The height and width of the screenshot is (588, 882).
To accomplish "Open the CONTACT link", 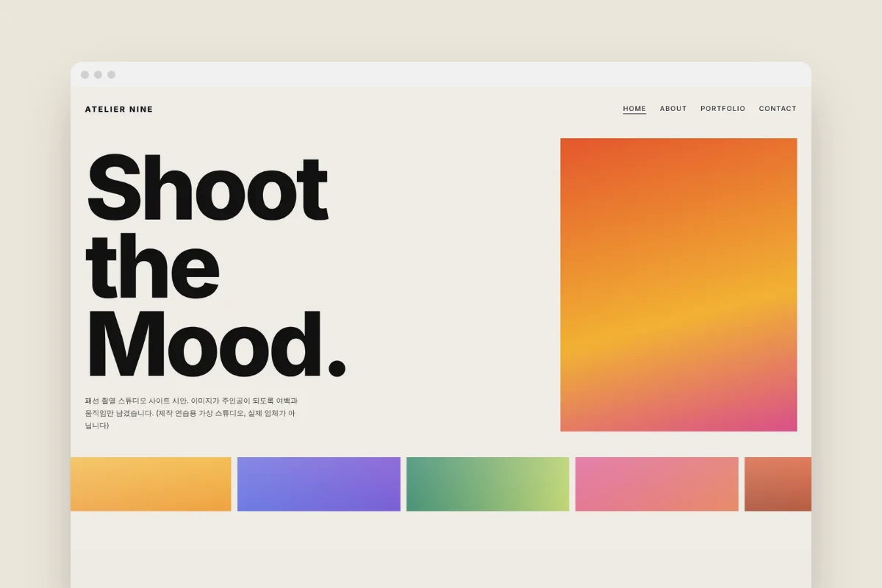I will pos(778,109).
